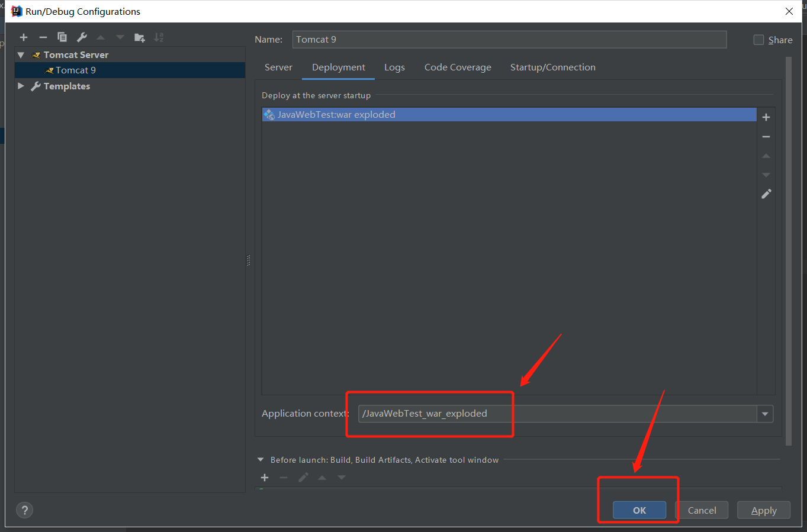Add a Before launch task
The height and width of the screenshot is (532, 807).
(x=264, y=478)
